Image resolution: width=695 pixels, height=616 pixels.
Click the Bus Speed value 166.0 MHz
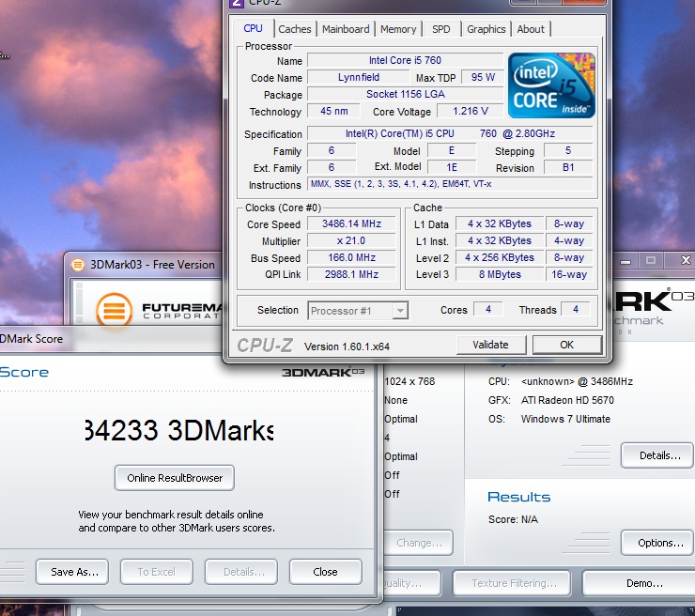[x=351, y=257]
